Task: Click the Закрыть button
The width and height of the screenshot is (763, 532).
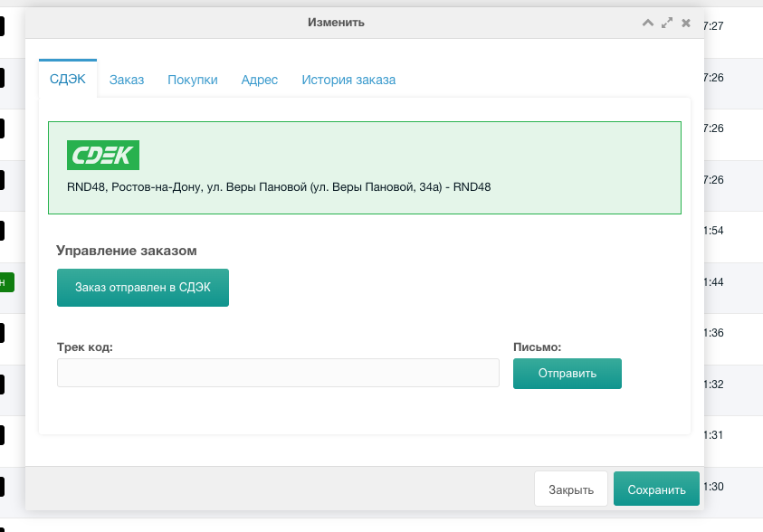Action: [571, 489]
